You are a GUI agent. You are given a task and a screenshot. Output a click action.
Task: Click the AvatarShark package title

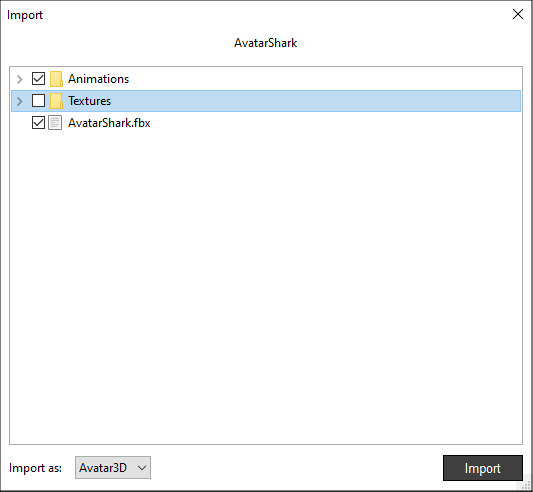[265, 43]
